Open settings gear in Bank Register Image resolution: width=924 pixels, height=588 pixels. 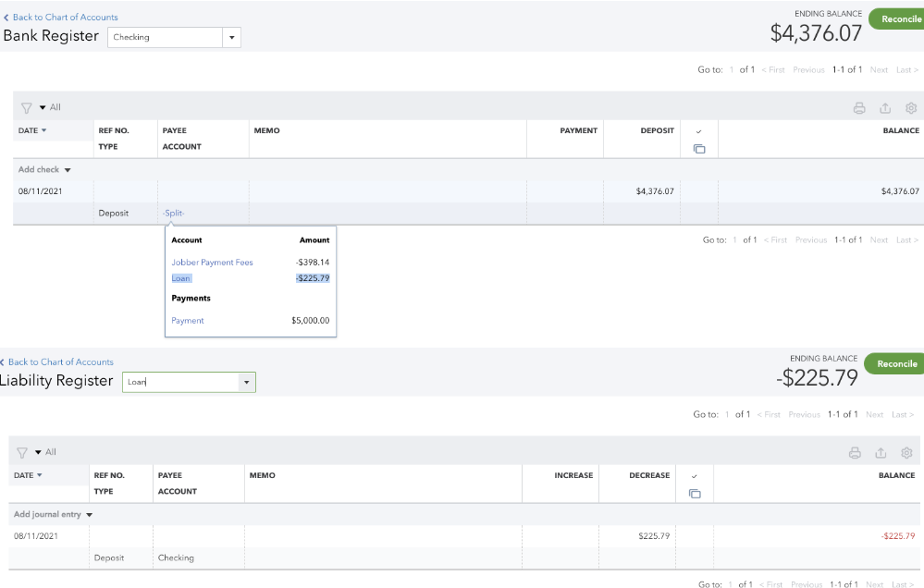(x=910, y=108)
